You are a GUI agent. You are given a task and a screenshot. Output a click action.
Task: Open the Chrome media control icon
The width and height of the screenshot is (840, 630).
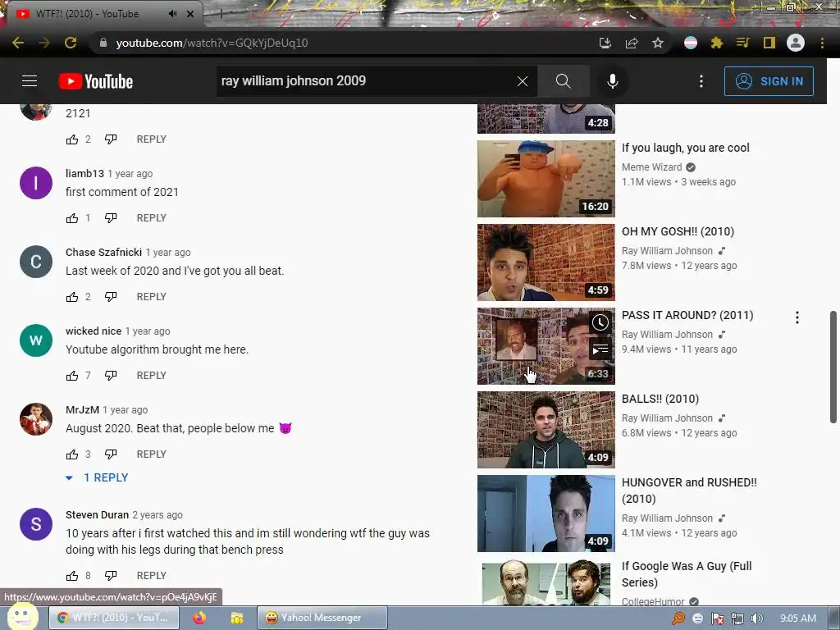[x=742, y=43]
